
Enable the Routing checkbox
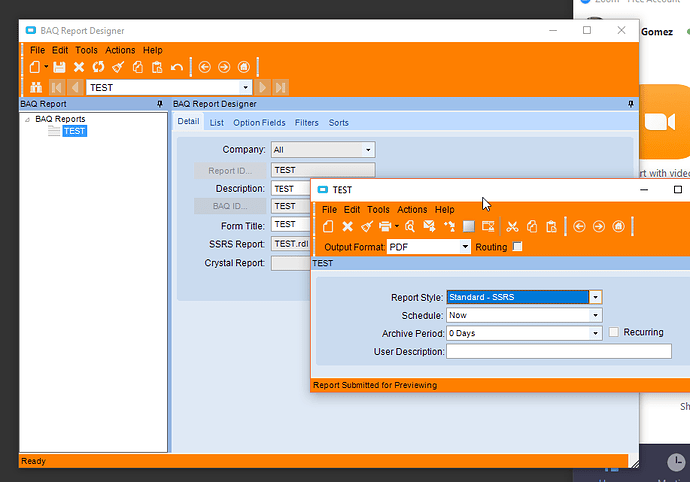pyautogui.click(x=518, y=247)
